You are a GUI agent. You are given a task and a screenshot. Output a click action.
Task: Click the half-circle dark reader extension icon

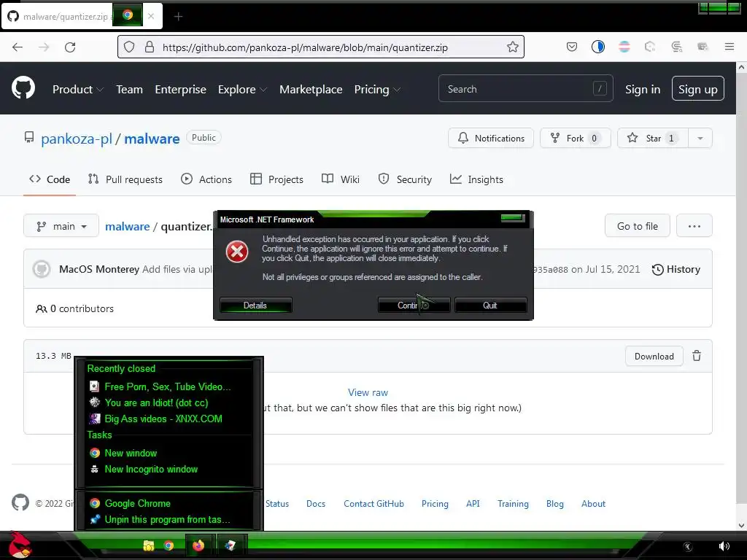click(x=598, y=47)
